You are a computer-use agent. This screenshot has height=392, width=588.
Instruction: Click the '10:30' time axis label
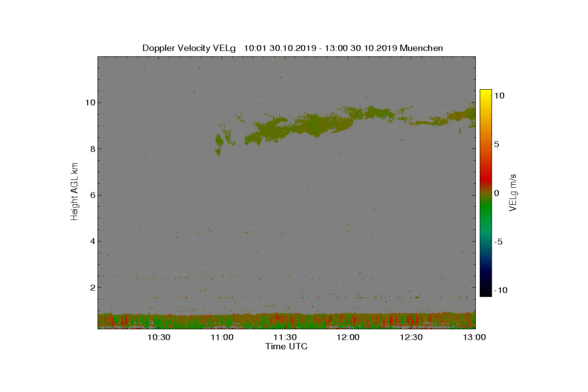(159, 337)
